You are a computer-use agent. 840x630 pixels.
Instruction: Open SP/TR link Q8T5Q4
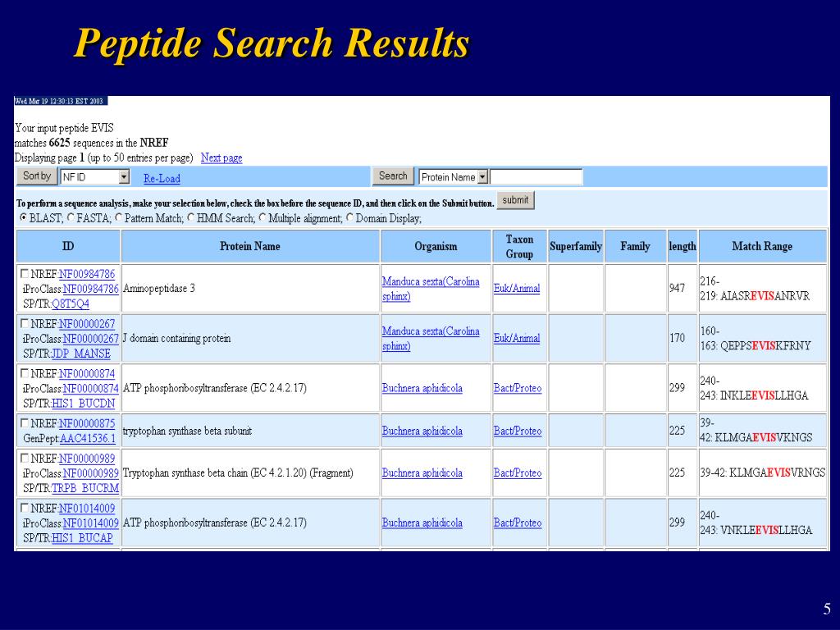(71, 304)
